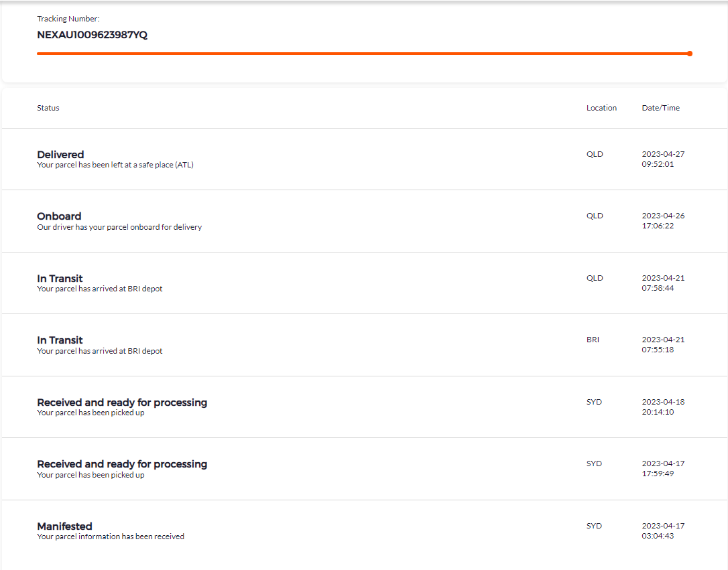The width and height of the screenshot is (728, 570).
Task: Click the orange delivery progress bar line
Action: 362,54
